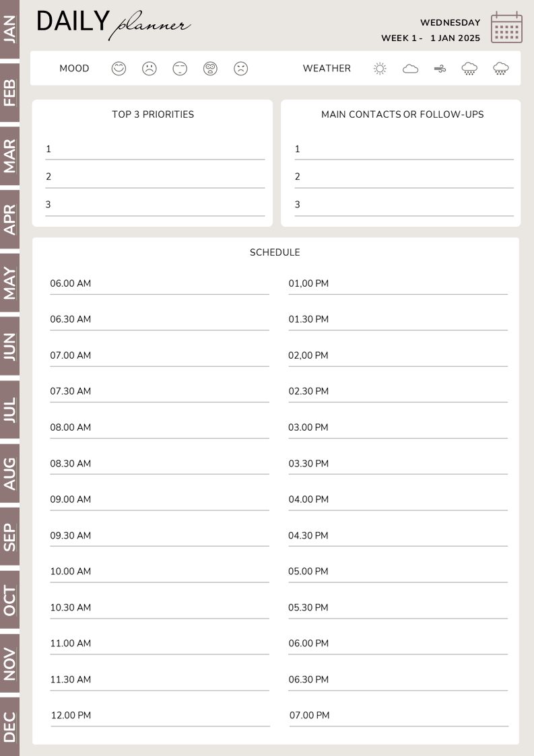Go to the JUN month tab
Image resolution: width=534 pixels, height=756 pixels.
pos(9,347)
